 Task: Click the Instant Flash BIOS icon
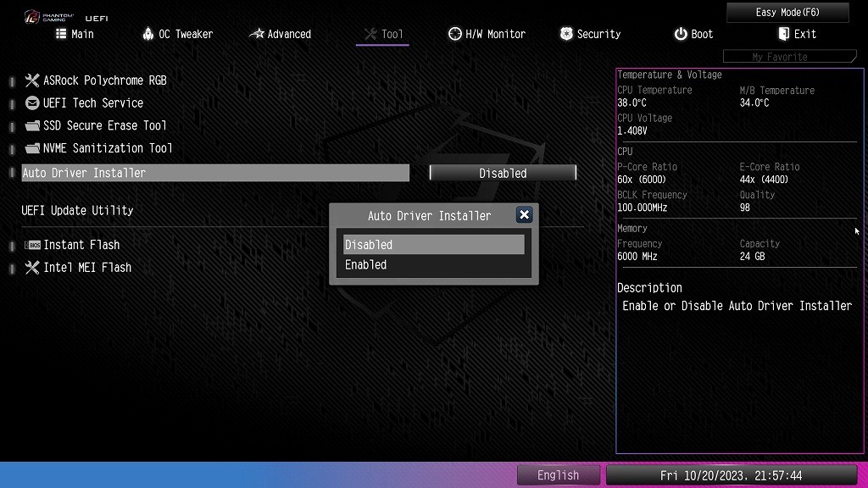(32, 245)
